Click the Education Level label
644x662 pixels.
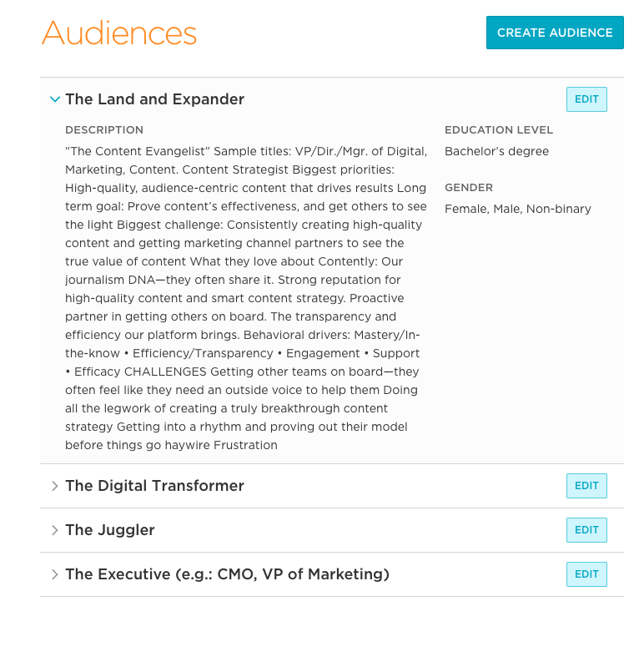[499, 130]
